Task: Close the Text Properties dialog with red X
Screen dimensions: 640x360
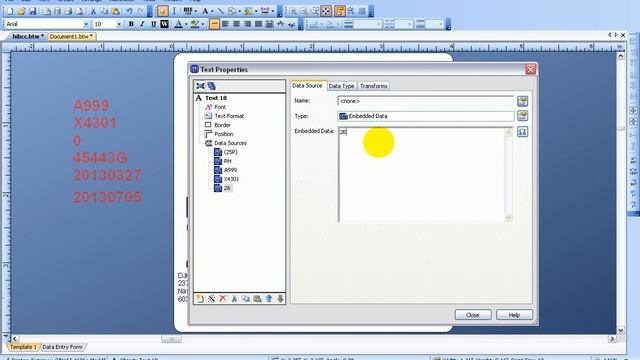Action: 531,69
